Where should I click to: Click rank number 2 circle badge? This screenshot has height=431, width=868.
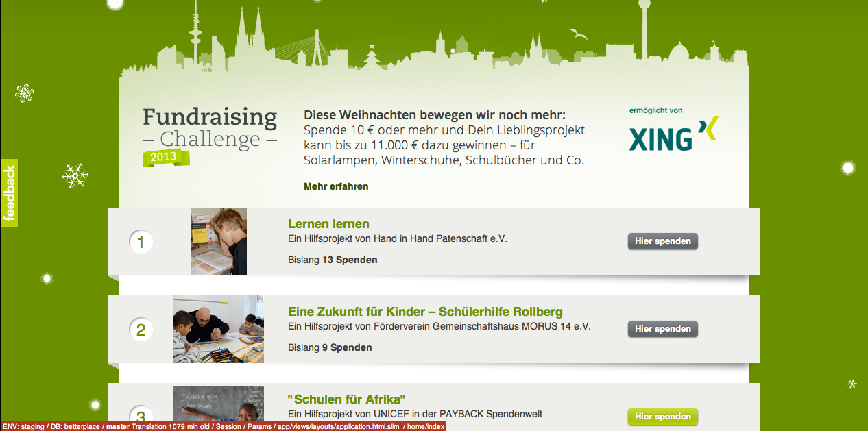(x=141, y=330)
